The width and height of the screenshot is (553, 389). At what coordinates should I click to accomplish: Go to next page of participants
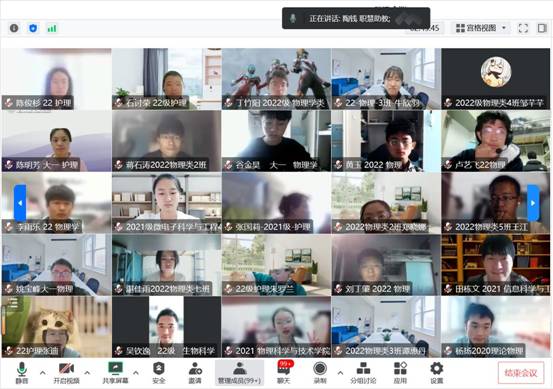point(533,203)
